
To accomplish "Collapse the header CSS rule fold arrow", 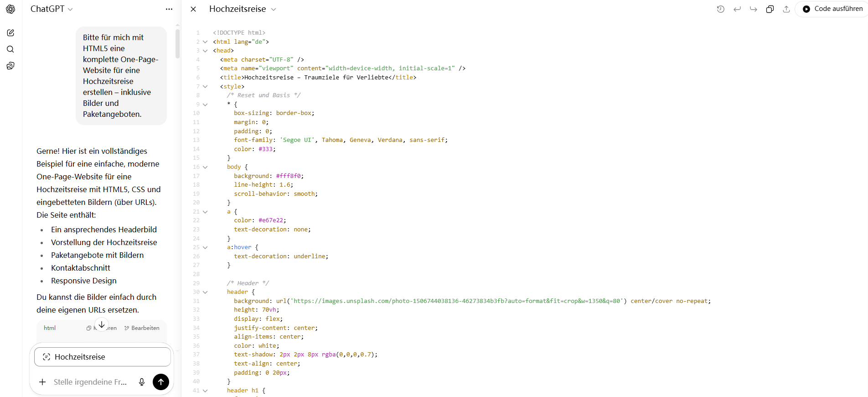I will [x=205, y=292].
